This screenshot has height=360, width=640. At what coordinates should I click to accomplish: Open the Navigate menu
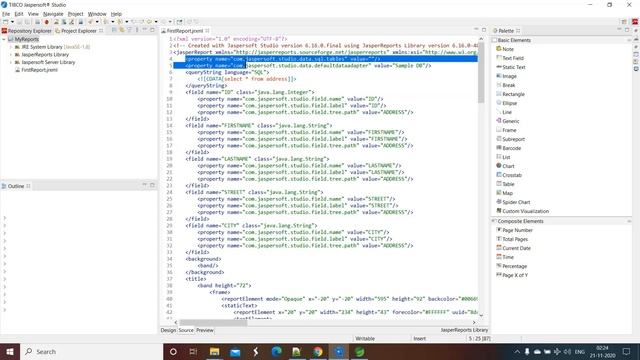coord(53,14)
